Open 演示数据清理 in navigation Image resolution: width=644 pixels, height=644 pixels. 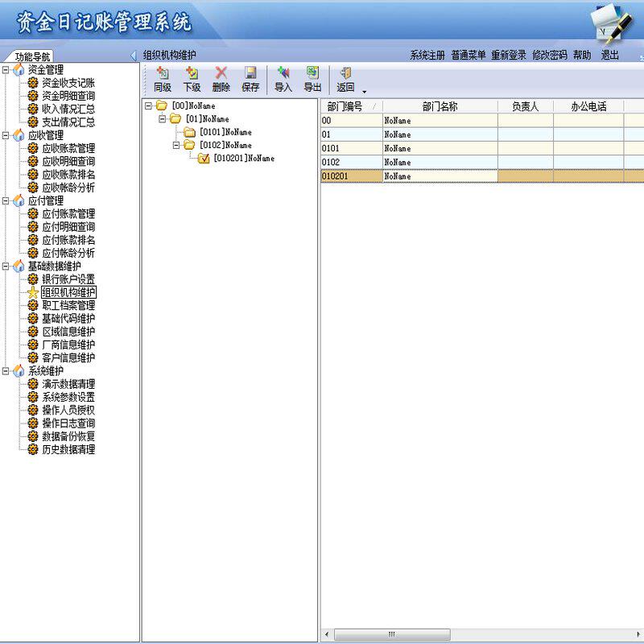pos(68,384)
